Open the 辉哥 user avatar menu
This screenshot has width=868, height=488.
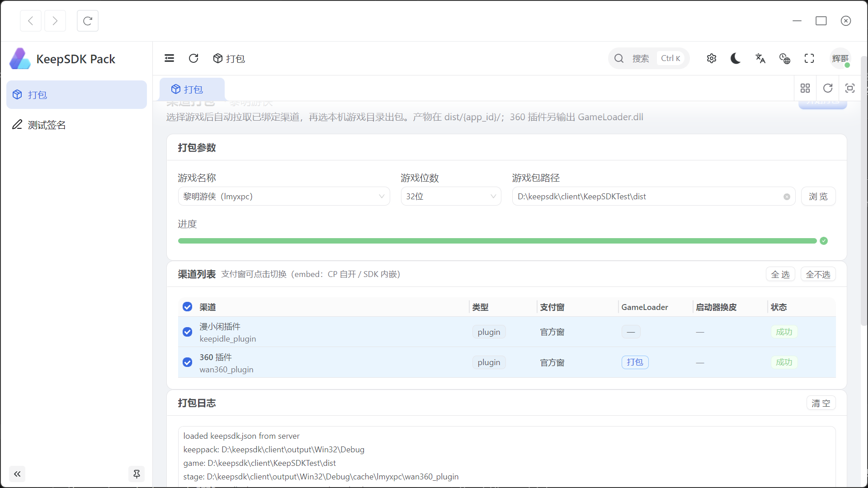click(840, 58)
